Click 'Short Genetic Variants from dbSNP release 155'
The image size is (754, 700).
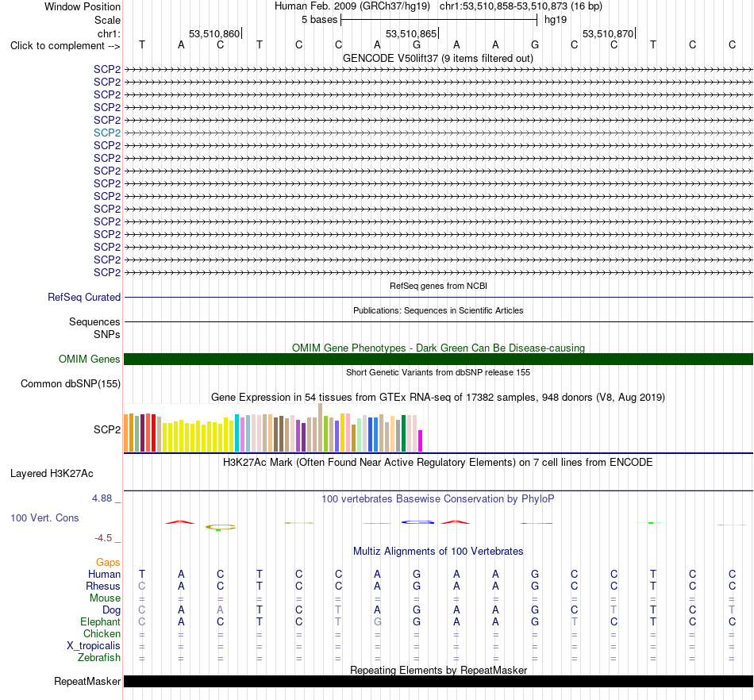tap(438, 372)
